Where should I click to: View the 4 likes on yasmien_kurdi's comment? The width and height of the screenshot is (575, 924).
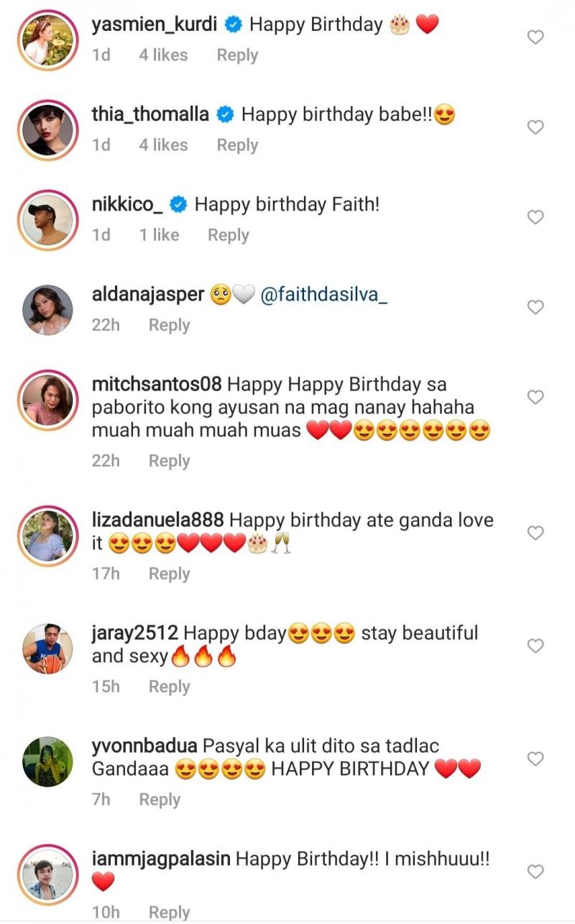pos(163,55)
